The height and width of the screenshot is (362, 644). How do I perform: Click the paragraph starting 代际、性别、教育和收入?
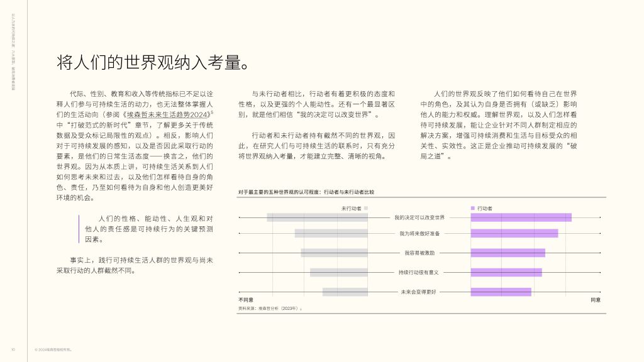point(135,146)
